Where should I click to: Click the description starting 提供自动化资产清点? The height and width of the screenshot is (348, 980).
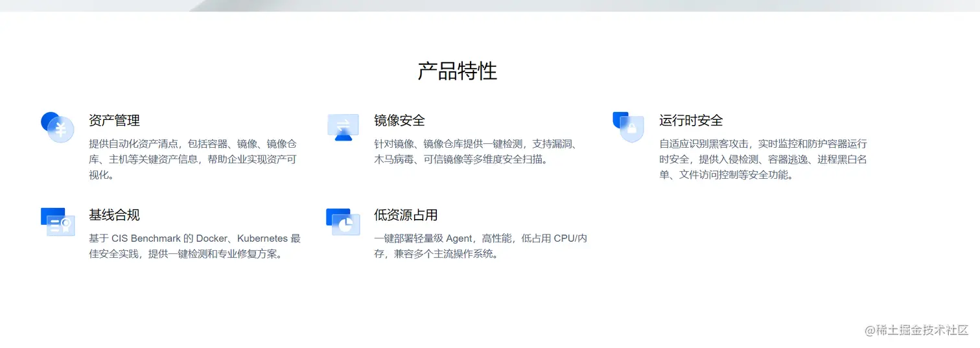192,159
